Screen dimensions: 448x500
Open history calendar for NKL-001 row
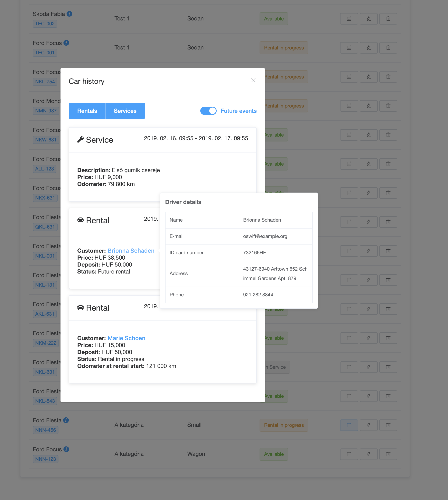[349, 251]
